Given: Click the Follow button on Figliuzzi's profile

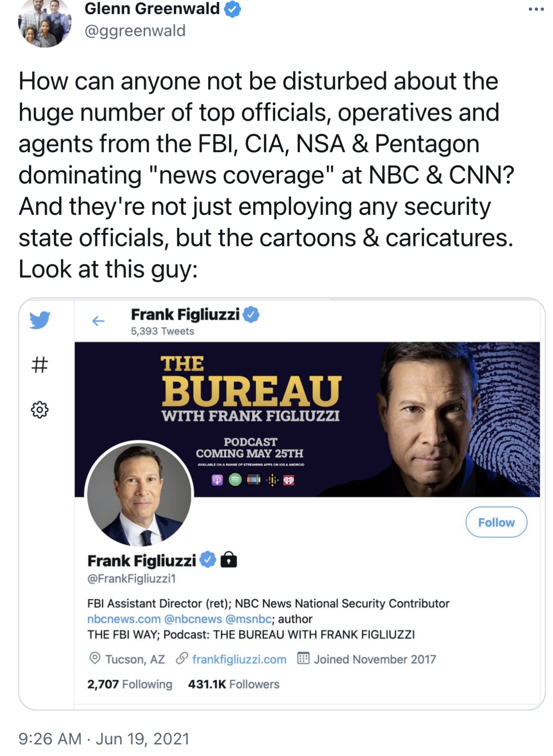Looking at the screenshot, I should coord(496,522).
